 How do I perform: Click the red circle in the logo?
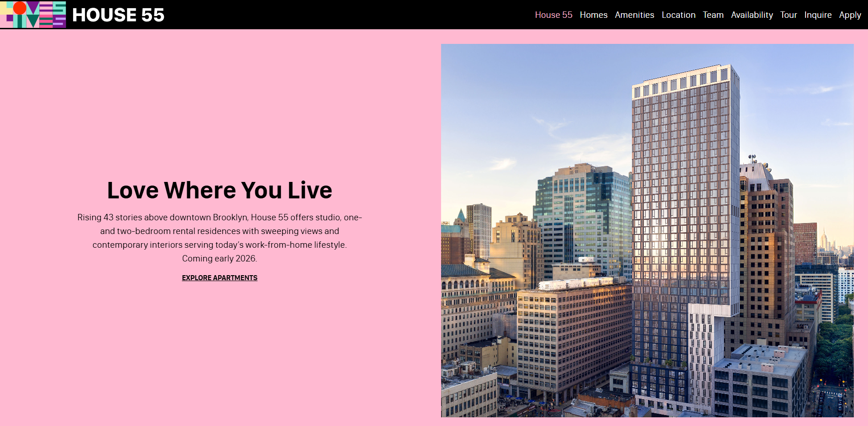[x=20, y=8]
